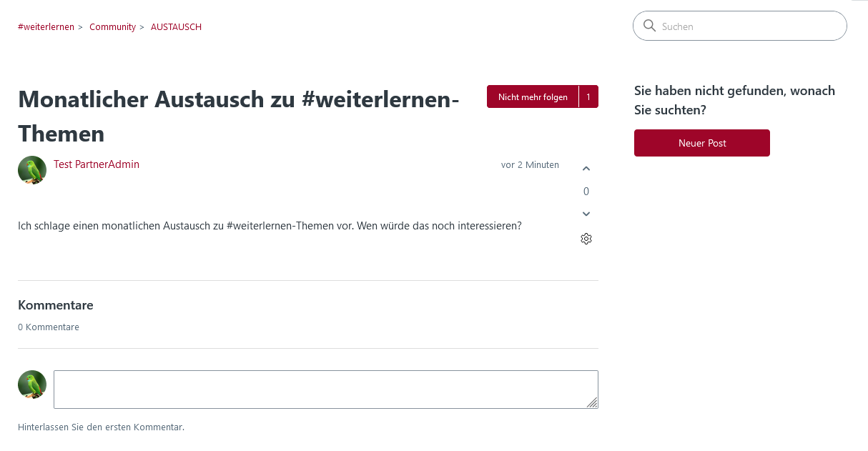Click the Kommentare section heading
Image resolution: width=868 pixels, height=451 pixels.
56,305
